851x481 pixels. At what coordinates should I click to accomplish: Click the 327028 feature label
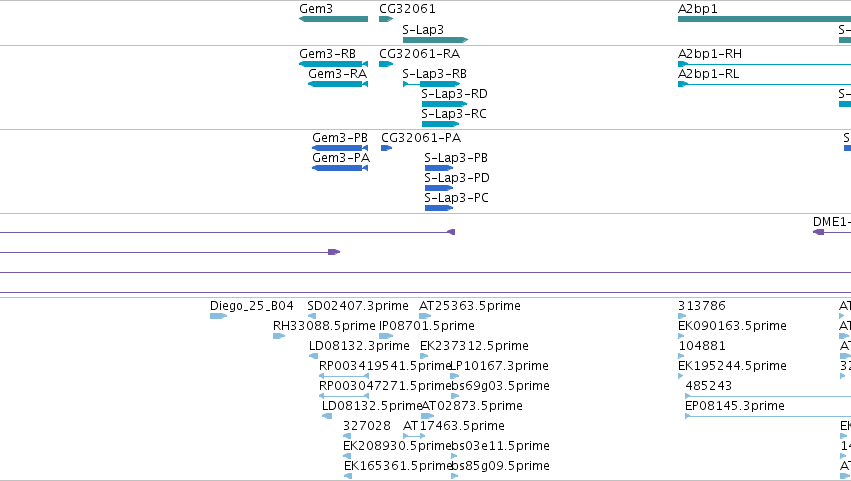tap(366, 426)
